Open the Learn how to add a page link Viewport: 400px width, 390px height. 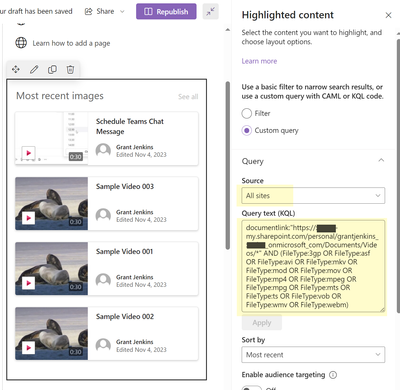[71, 43]
